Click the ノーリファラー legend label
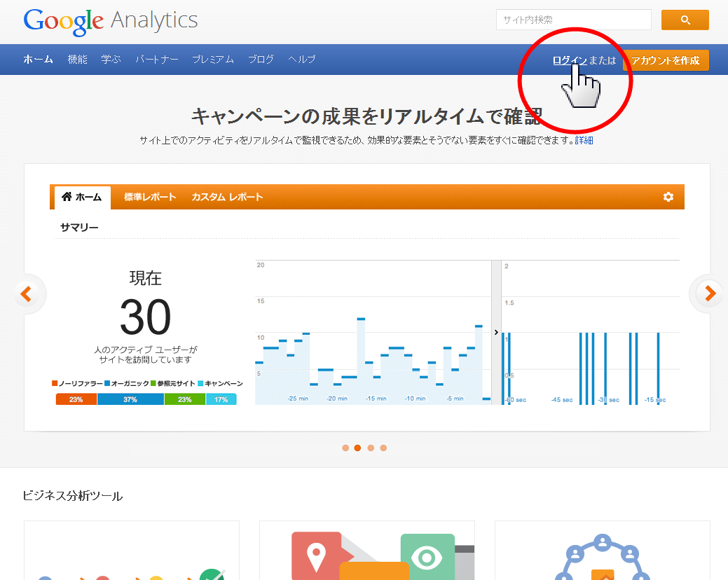728x580 pixels. coord(81,384)
